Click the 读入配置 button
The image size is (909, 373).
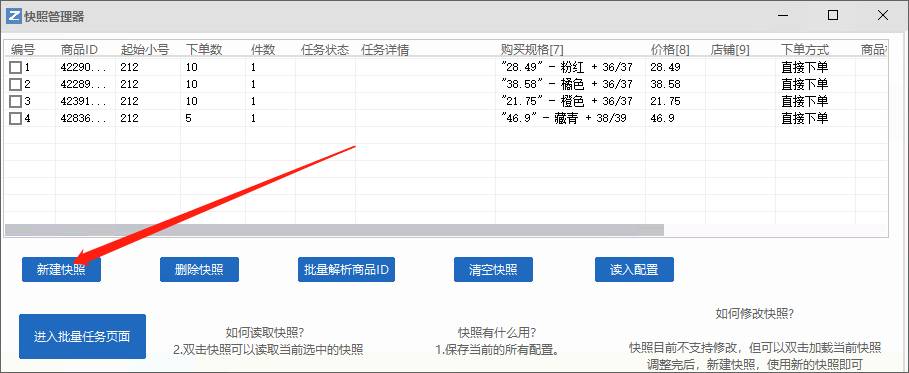(634, 270)
